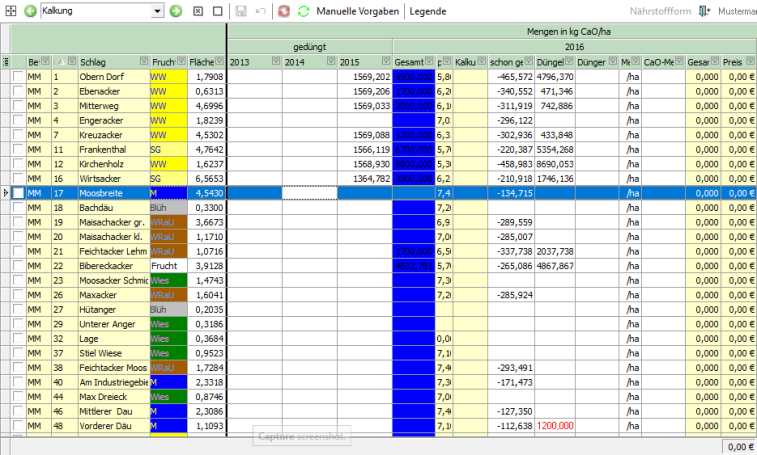The width and height of the screenshot is (757, 455).
Task: Click the value 1364,782 in Wirtsacker row
Action: tap(371, 178)
